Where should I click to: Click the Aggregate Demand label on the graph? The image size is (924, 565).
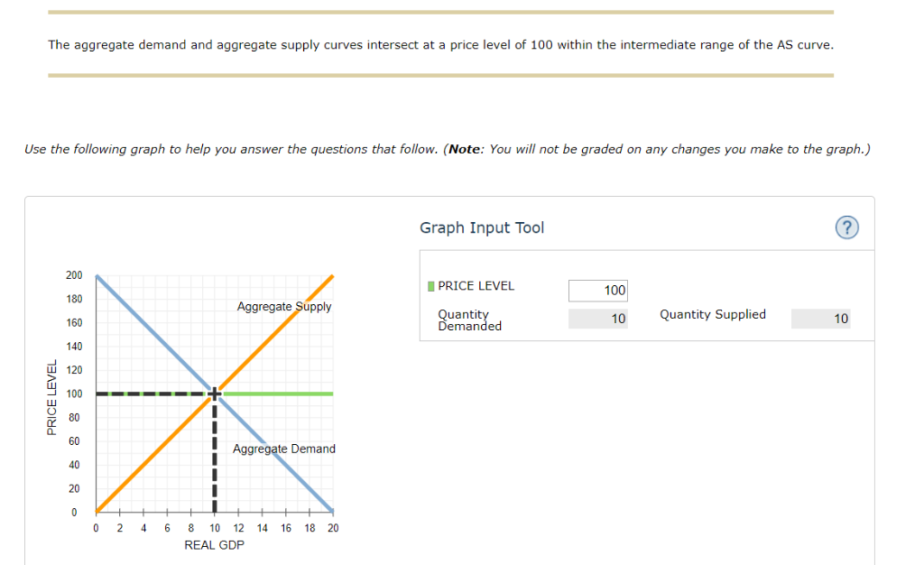[x=283, y=449]
